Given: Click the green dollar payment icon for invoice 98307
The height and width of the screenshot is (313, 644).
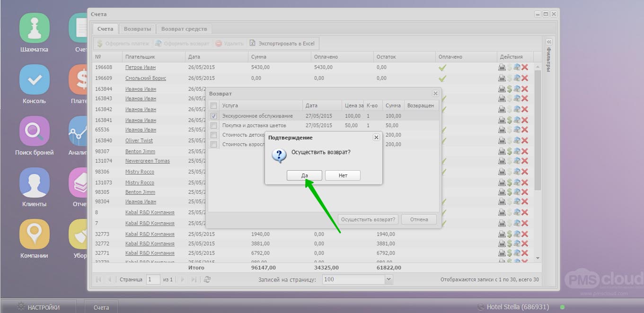Looking at the screenshot, I should pos(510,151).
